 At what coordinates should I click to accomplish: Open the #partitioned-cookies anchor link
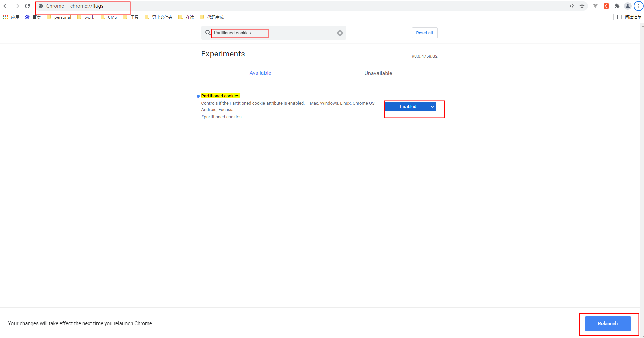[x=221, y=117]
